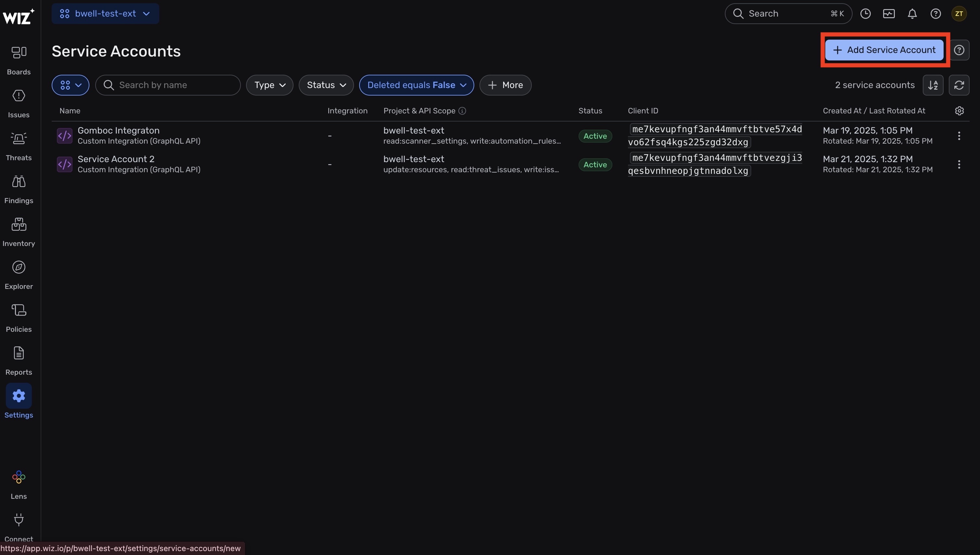The height and width of the screenshot is (555, 980).
Task: Click the help icon beside Add Service Account
Action: click(x=959, y=50)
